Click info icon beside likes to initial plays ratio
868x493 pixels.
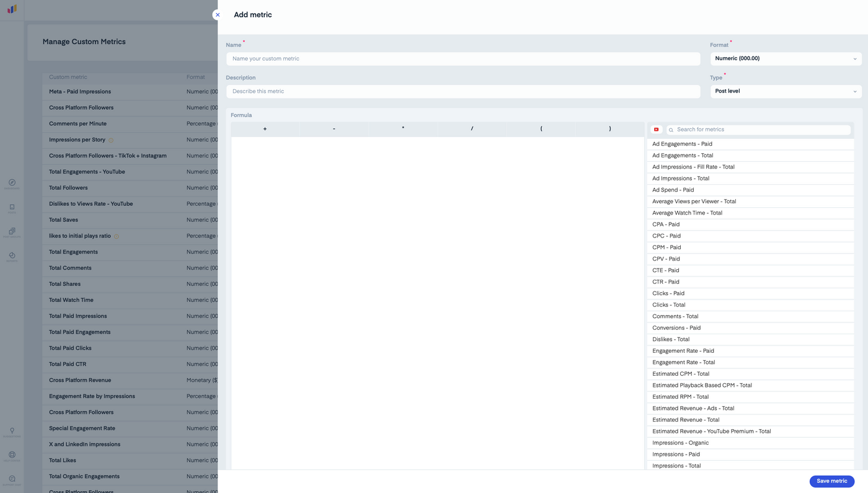click(117, 236)
